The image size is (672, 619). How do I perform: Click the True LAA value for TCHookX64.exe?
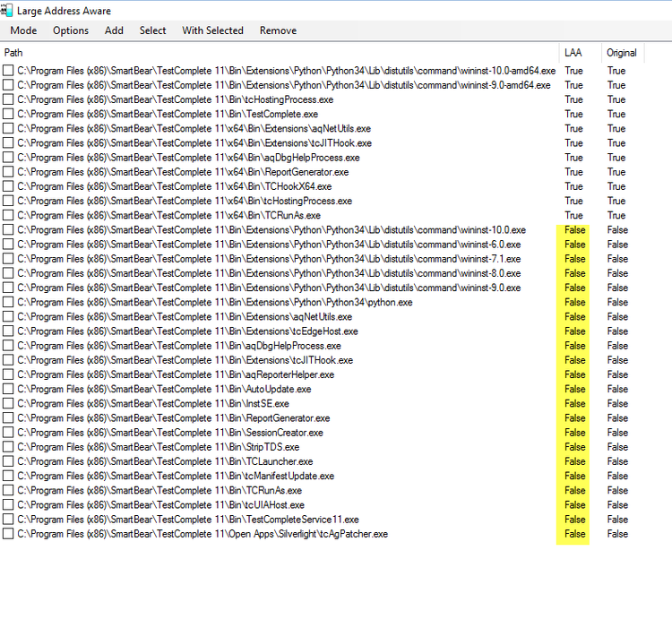[573, 186]
